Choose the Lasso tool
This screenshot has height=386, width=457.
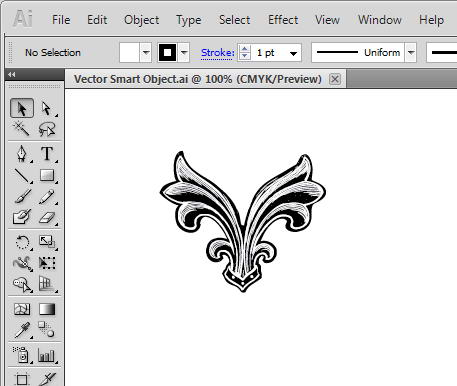(x=47, y=129)
